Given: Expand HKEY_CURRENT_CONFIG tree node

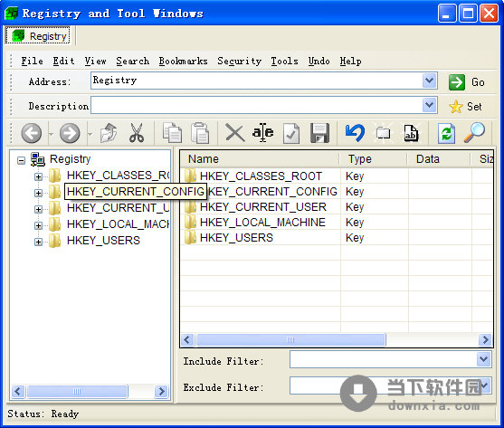Looking at the screenshot, I should [38, 193].
